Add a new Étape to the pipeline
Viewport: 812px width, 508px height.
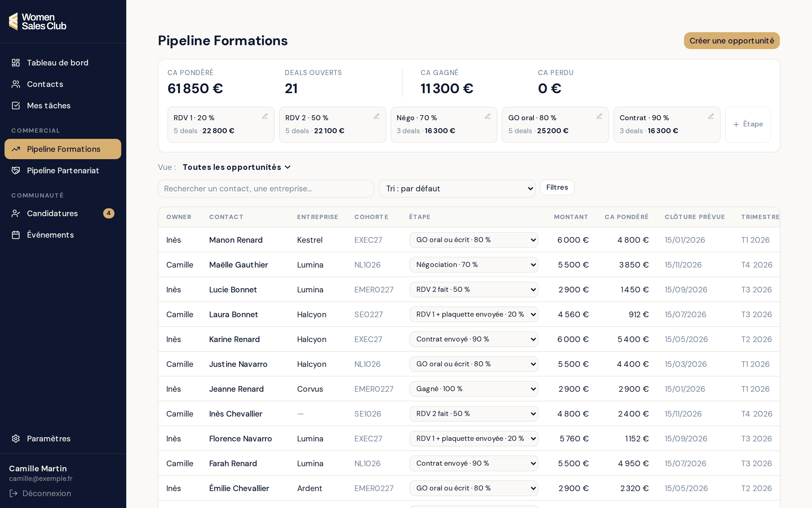point(748,125)
